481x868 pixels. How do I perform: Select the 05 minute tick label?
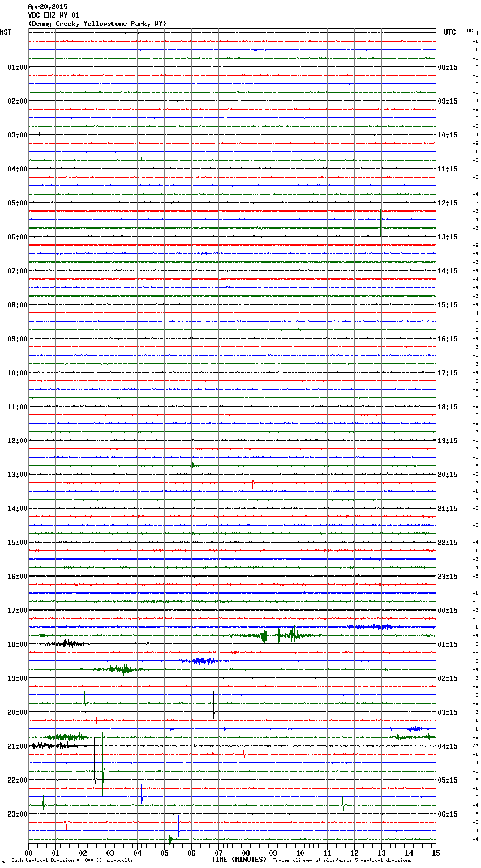click(x=164, y=853)
